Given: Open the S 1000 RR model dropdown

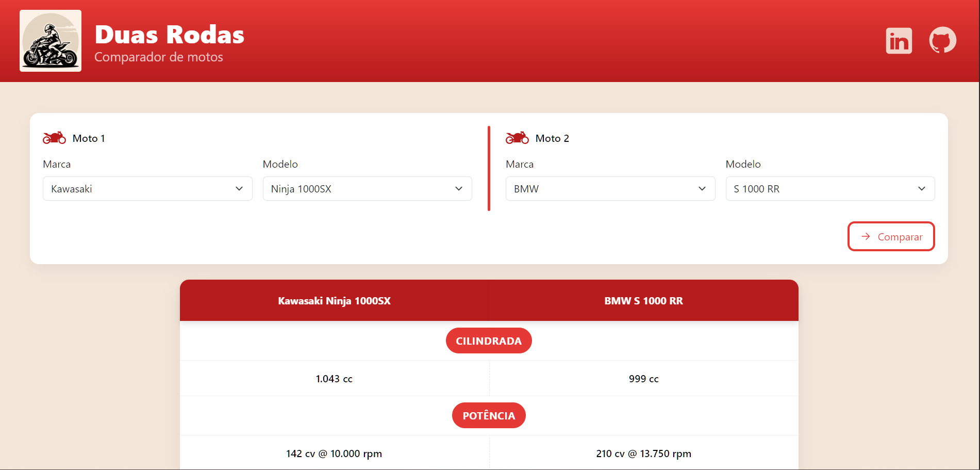Looking at the screenshot, I should coord(830,188).
